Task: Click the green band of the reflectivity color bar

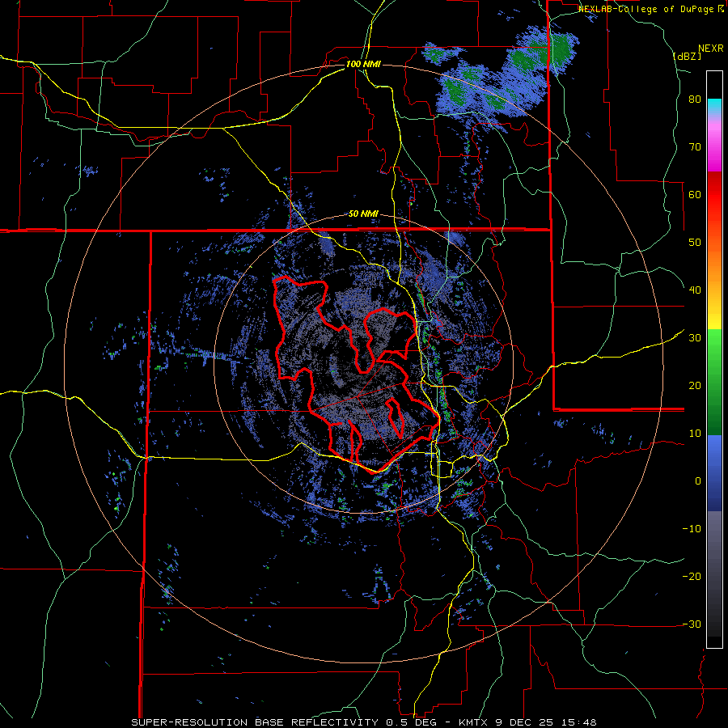Action: tap(714, 383)
